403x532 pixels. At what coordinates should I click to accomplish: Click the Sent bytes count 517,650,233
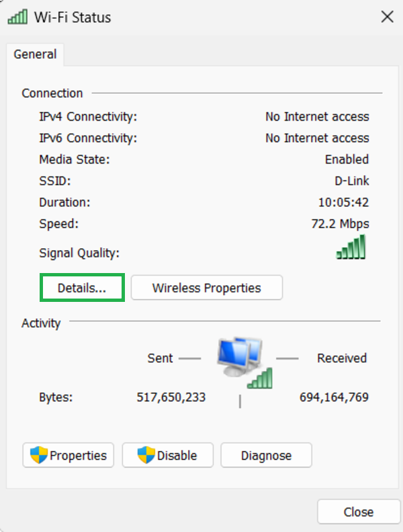tap(171, 397)
